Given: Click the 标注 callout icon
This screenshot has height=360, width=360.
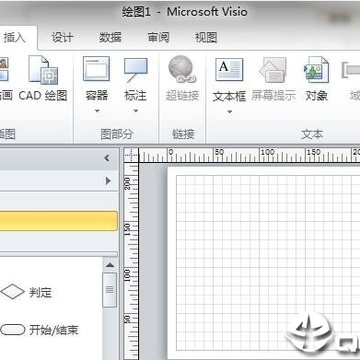Looking at the screenshot, I should point(136,70).
